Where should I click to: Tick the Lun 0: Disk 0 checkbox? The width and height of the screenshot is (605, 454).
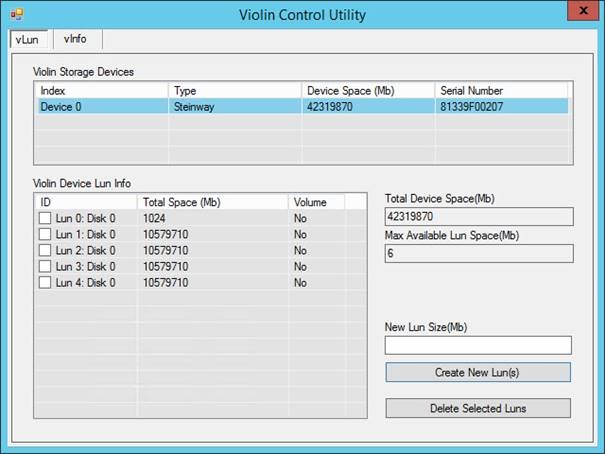click(x=45, y=218)
